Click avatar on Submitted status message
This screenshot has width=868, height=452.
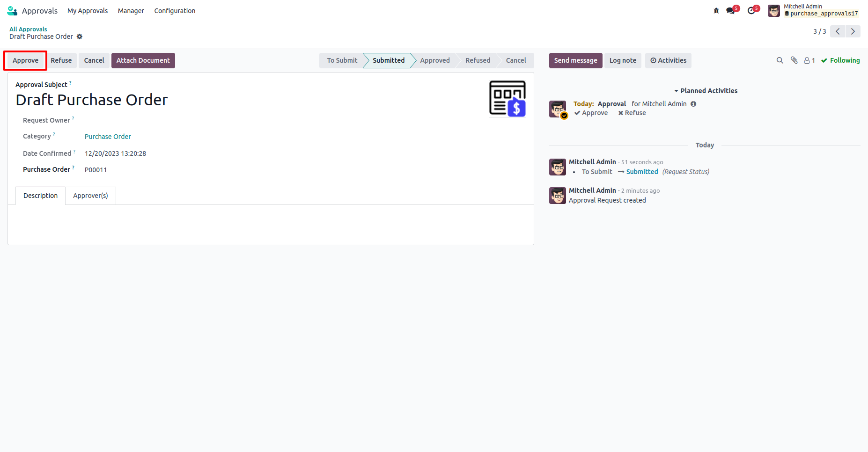tap(558, 167)
